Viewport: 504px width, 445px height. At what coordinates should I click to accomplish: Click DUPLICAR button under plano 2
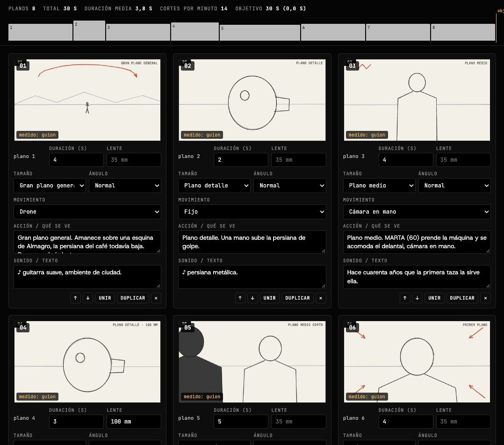pos(298,298)
